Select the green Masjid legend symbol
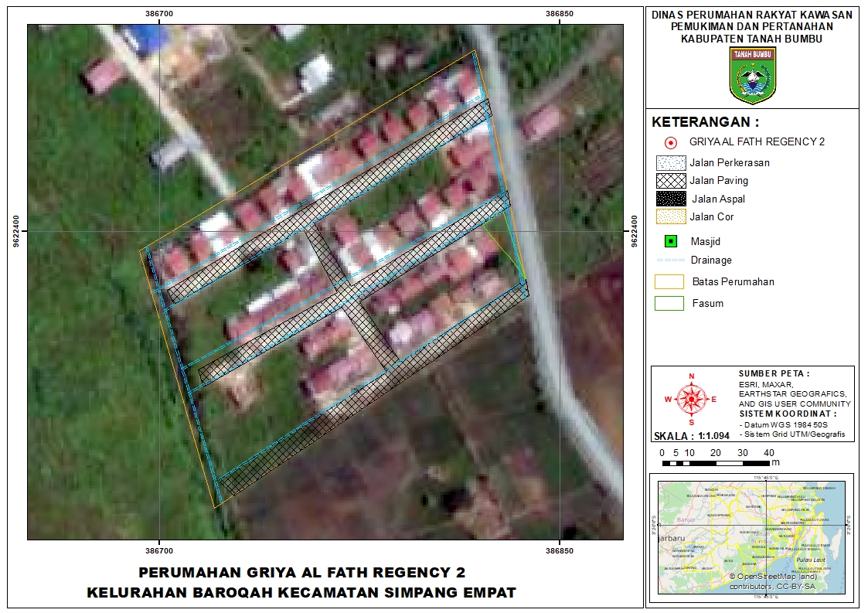Image resolution: width=868 pixels, height=613 pixels. [671, 241]
